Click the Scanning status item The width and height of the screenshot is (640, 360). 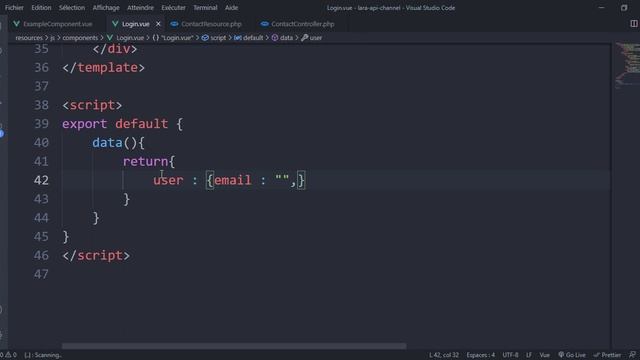[42, 355]
